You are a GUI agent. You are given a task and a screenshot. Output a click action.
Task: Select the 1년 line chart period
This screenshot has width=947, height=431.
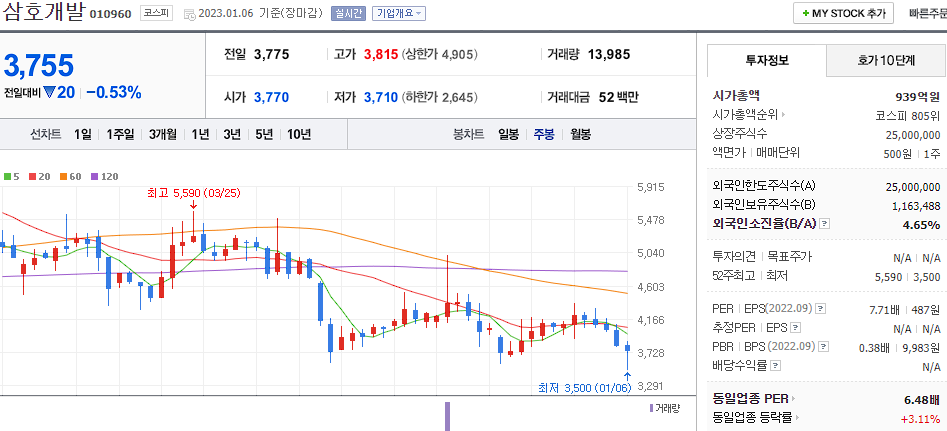click(200, 135)
